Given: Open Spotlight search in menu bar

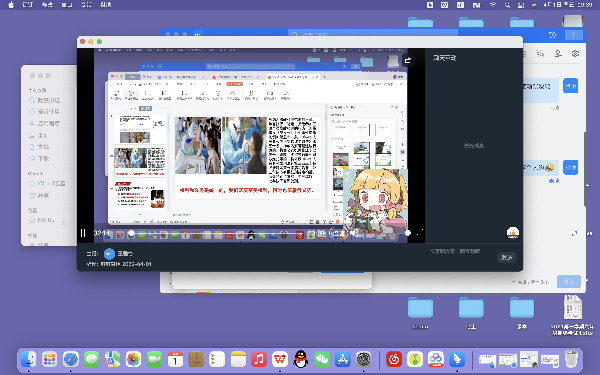Looking at the screenshot, I should tap(507, 5).
